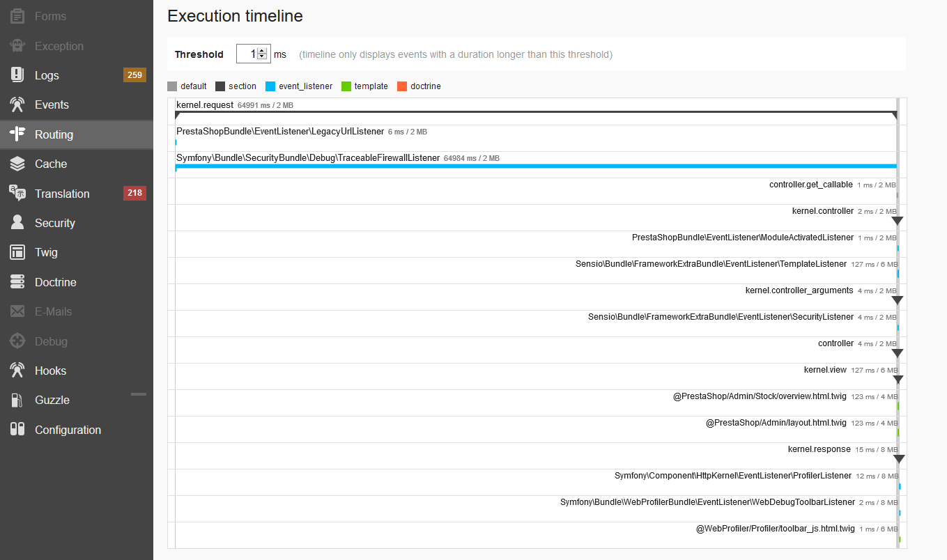
Task: Click the controller.get_callable label
Action: point(811,185)
